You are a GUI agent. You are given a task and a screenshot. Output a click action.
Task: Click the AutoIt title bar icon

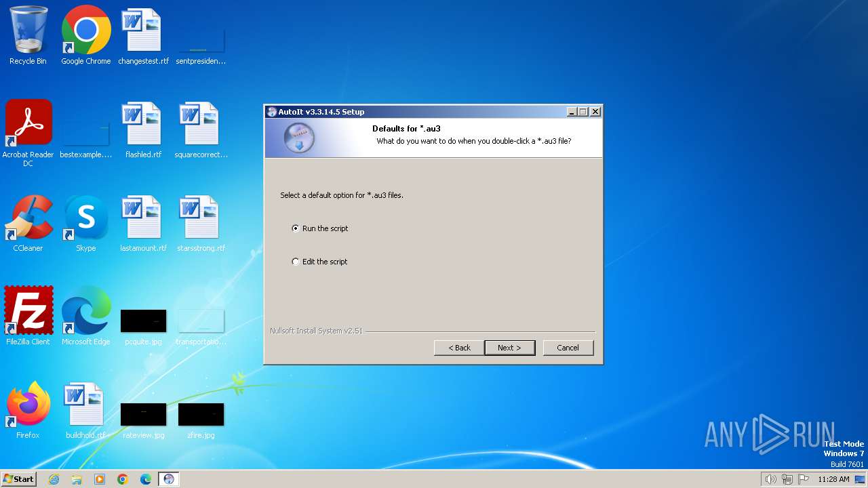click(x=272, y=112)
